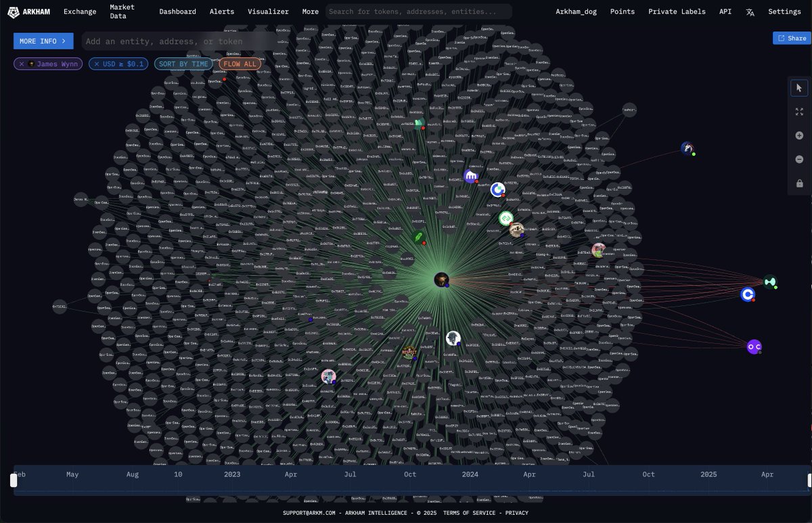This screenshot has width=812, height=523.
Task: Click the support@arkm.com link
Action: [x=308, y=513]
